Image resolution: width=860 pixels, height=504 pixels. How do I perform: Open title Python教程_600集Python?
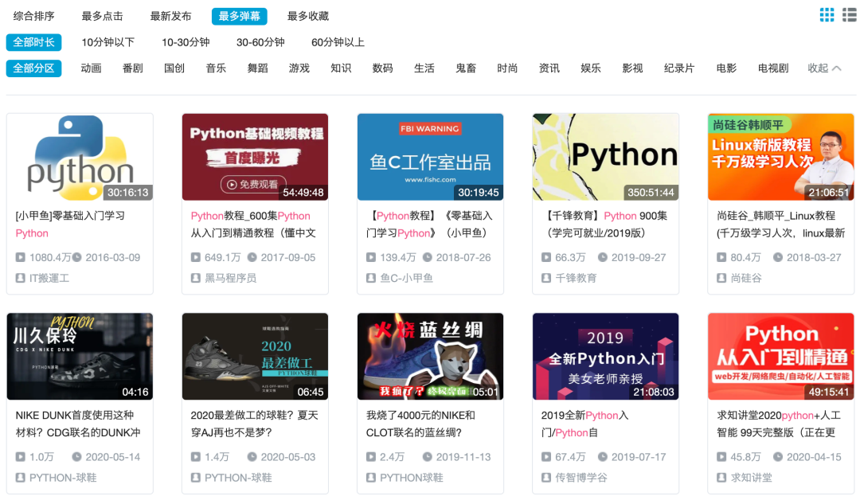click(x=253, y=225)
